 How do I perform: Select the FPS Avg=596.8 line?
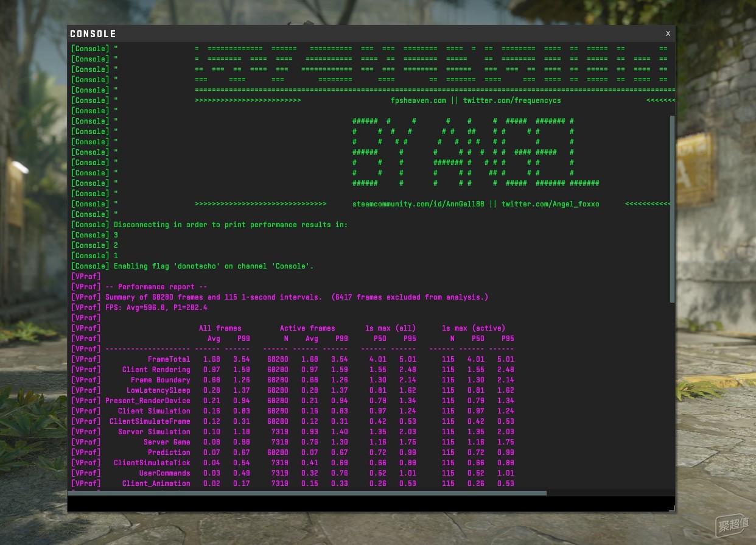click(x=139, y=308)
